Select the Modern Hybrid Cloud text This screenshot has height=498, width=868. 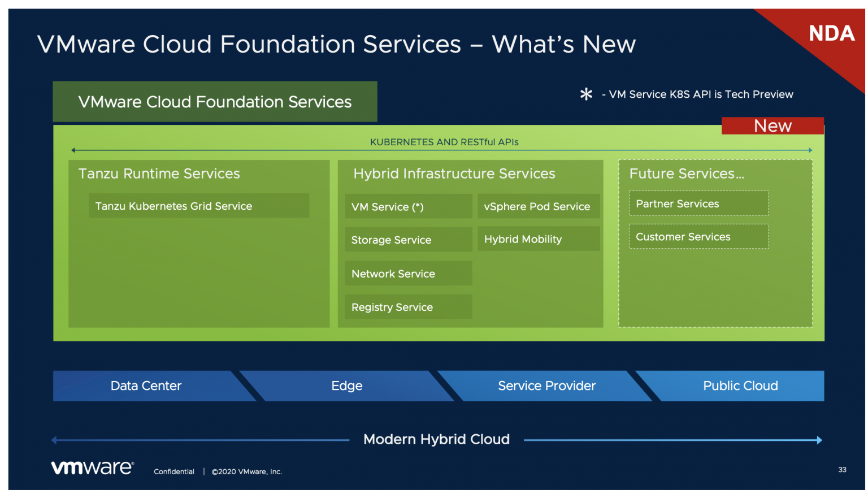436,439
